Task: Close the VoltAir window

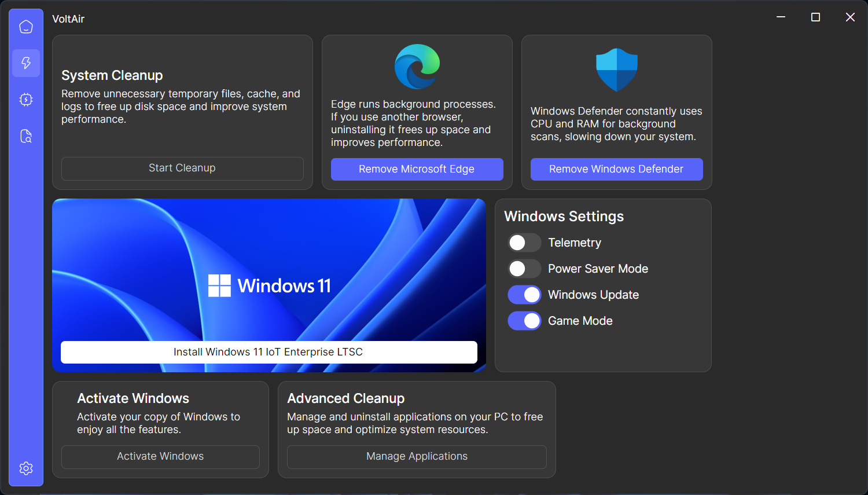Action: [x=850, y=17]
